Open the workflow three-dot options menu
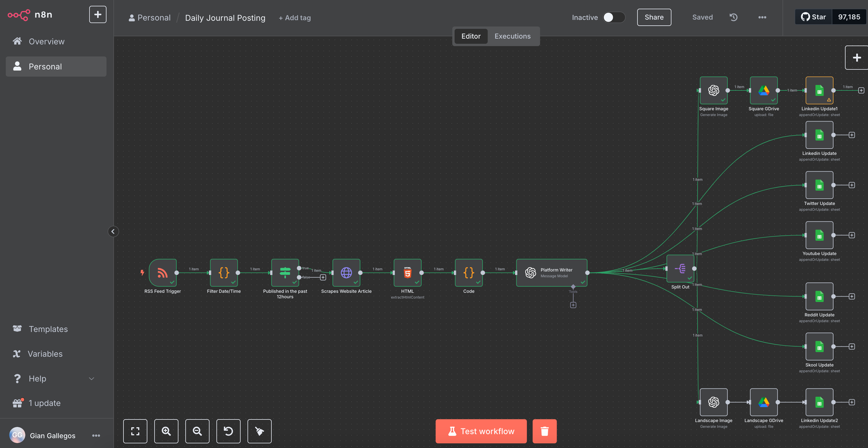Image resolution: width=868 pixels, height=448 pixels. (x=762, y=17)
